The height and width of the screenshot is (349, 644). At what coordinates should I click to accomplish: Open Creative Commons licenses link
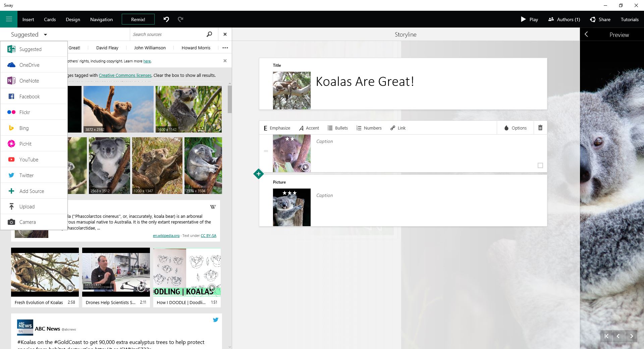(125, 75)
